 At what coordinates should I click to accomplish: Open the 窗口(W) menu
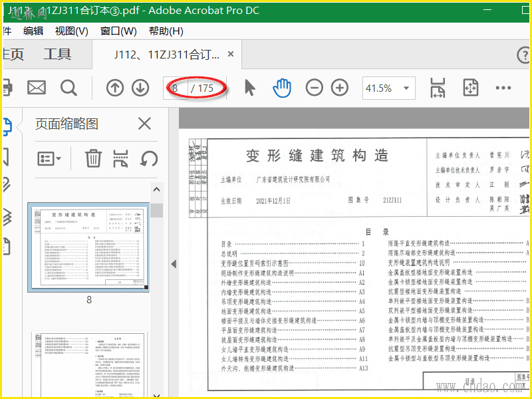click(118, 31)
